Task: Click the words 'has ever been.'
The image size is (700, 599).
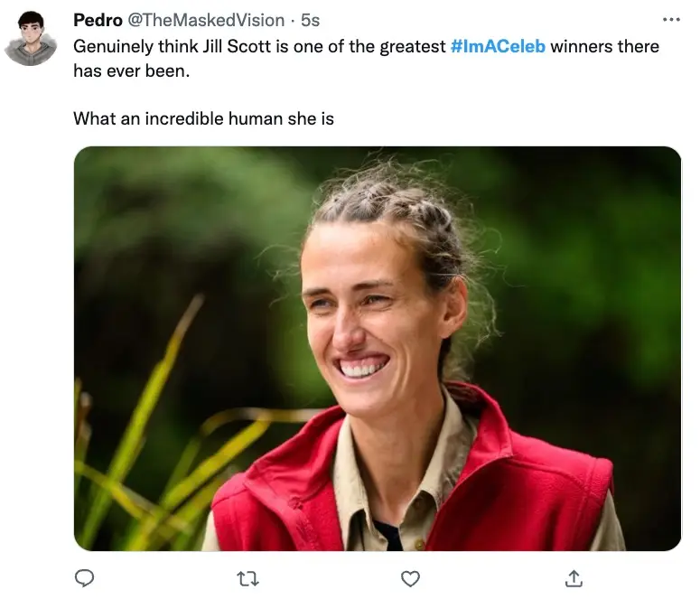Action: (x=132, y=71)
